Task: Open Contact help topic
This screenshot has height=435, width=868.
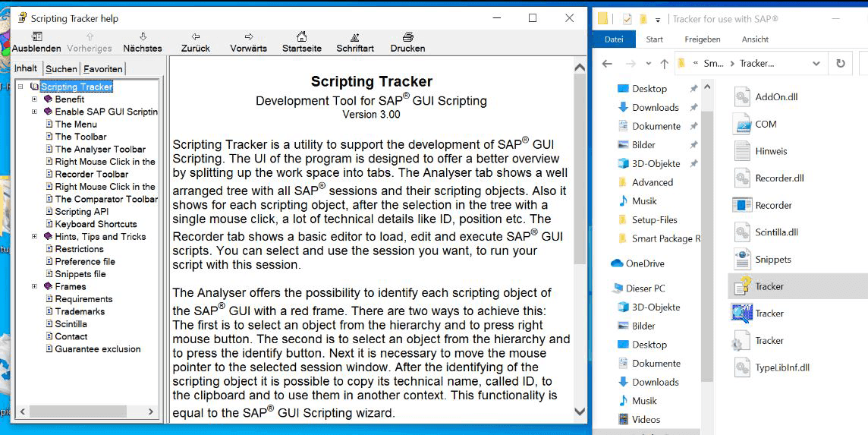Action: pyautogui.click(x=71, y=336)
